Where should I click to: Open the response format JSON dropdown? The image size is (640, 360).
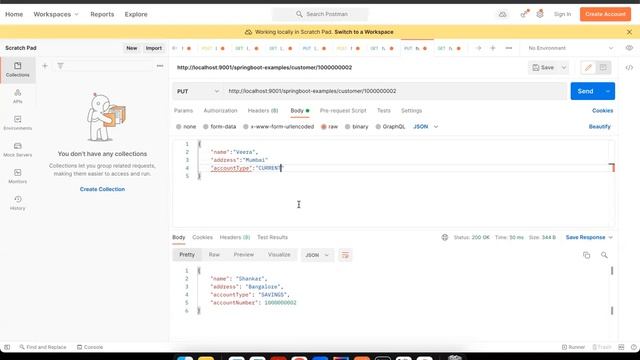(x=317, y=255)
